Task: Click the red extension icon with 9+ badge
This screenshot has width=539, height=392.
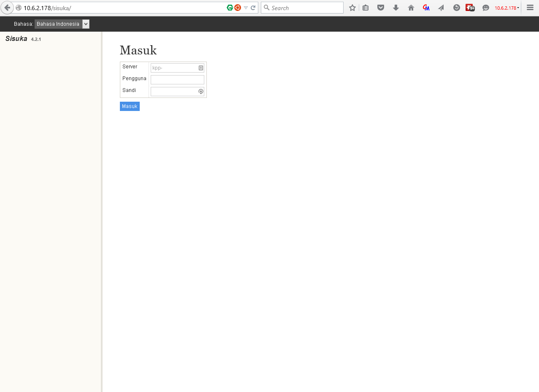Action: (x=470, y=8)
